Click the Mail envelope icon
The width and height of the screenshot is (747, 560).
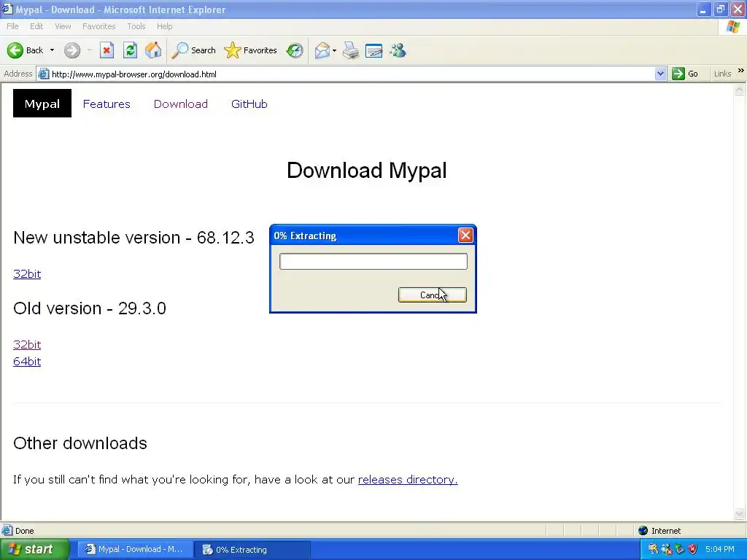tap(322, 50)
